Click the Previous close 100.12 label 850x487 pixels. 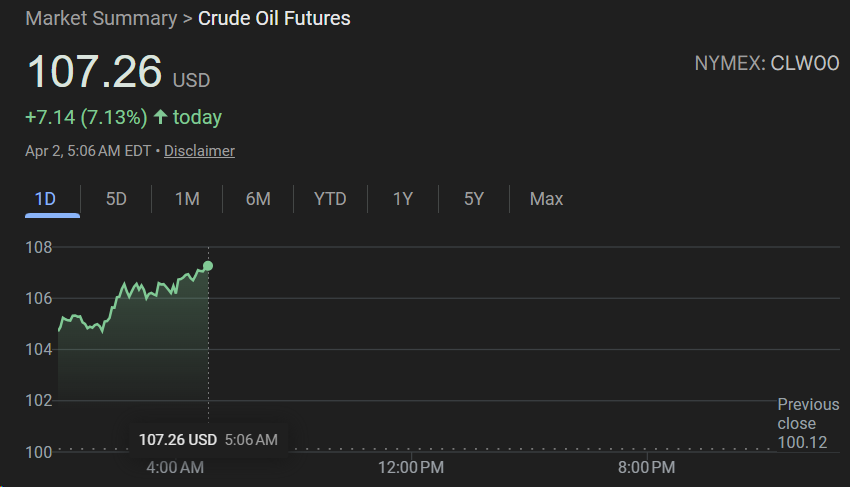pyautogui.click(x=808, y=423)
